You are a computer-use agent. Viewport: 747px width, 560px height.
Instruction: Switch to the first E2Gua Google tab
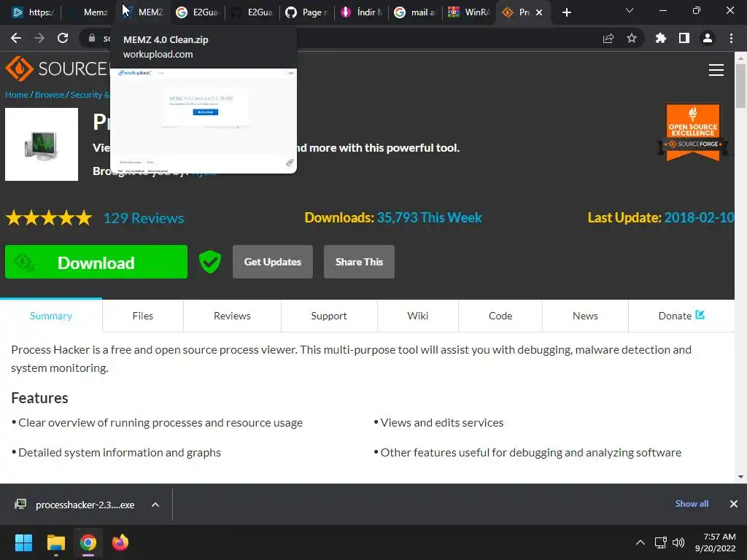pos(196,12)
